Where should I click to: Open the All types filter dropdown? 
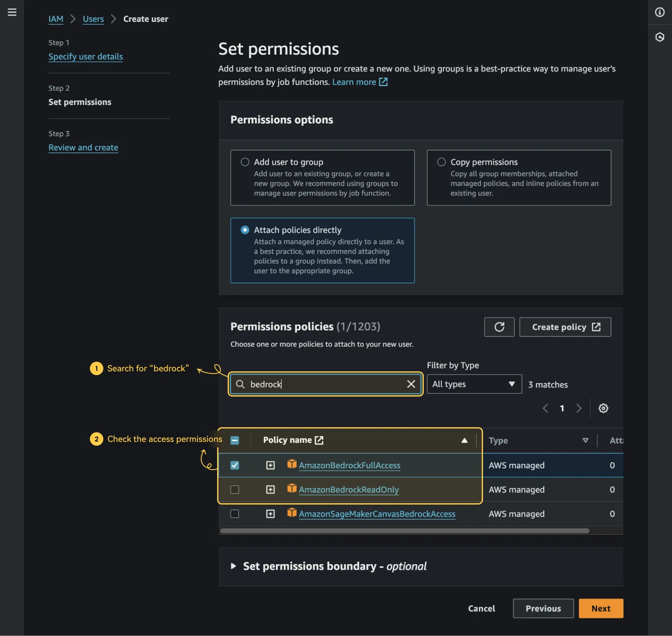pos(474,384)
